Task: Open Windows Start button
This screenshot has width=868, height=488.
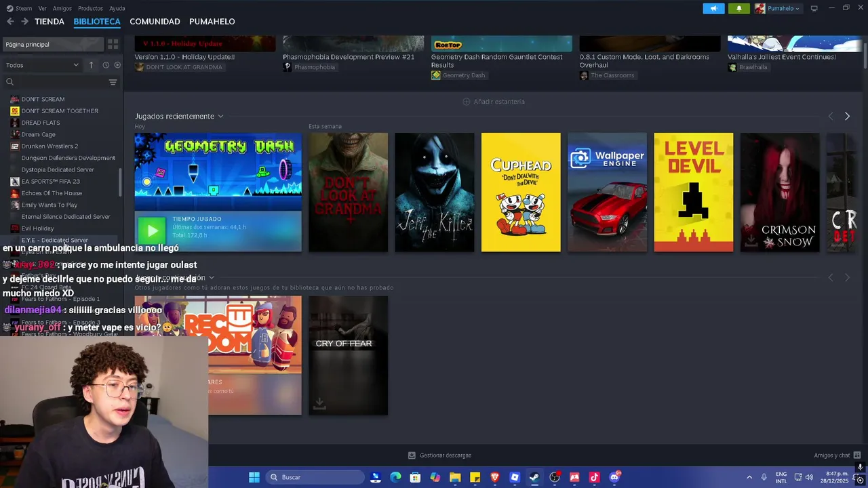Action: [254, 477]
